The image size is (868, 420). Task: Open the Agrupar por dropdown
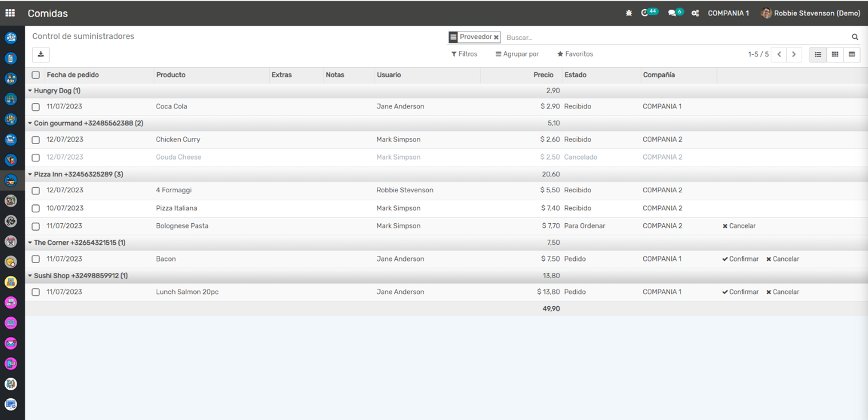517,54
